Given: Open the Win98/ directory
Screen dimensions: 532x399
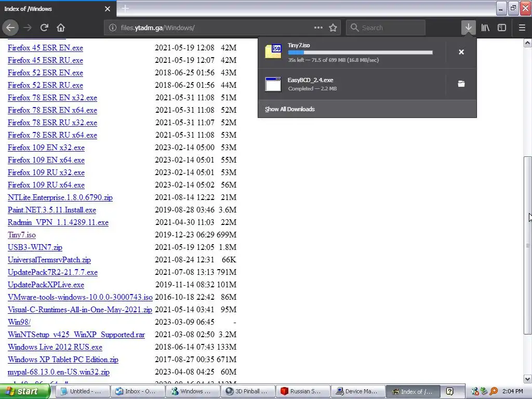Looking at the screenshot, I should [19, 322].
